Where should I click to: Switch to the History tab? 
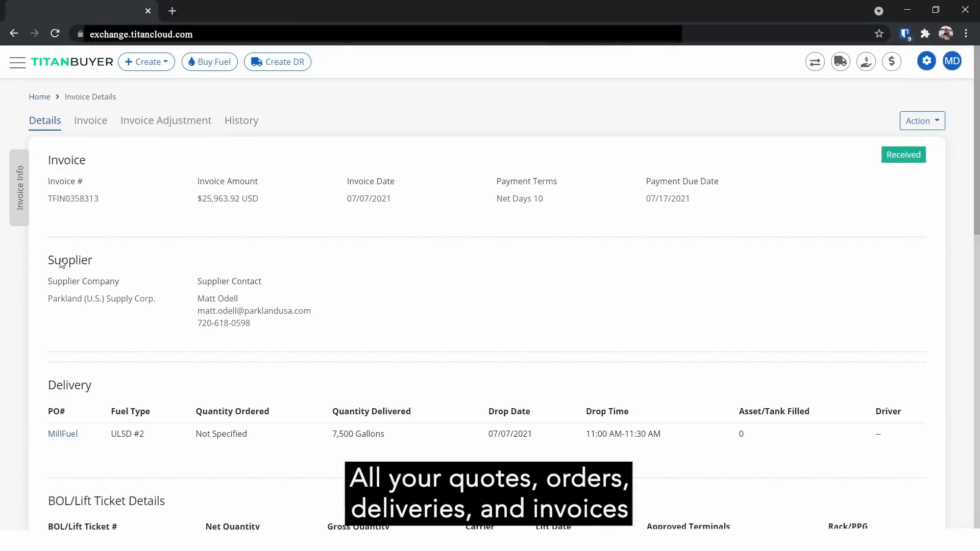coord(241,120)
